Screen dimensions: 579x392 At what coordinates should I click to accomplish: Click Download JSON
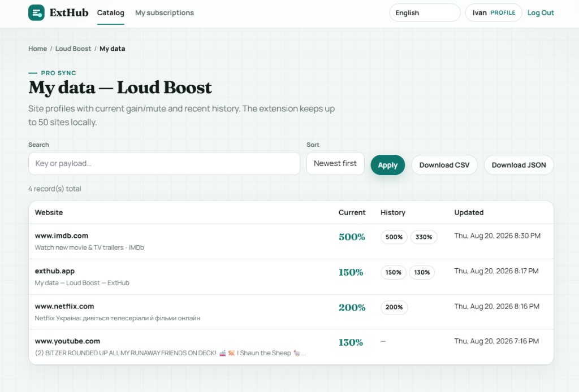click(x=519, y=165)
